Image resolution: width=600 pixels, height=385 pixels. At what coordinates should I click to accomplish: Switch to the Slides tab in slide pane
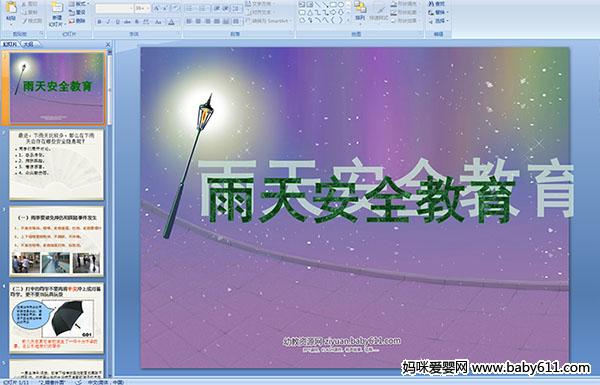tap(10, 44)
